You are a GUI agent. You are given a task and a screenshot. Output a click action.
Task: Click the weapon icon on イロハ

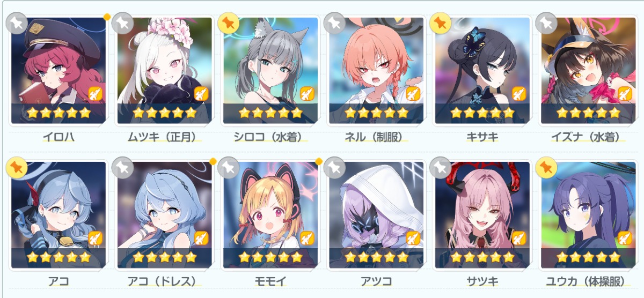click(96, 94)
